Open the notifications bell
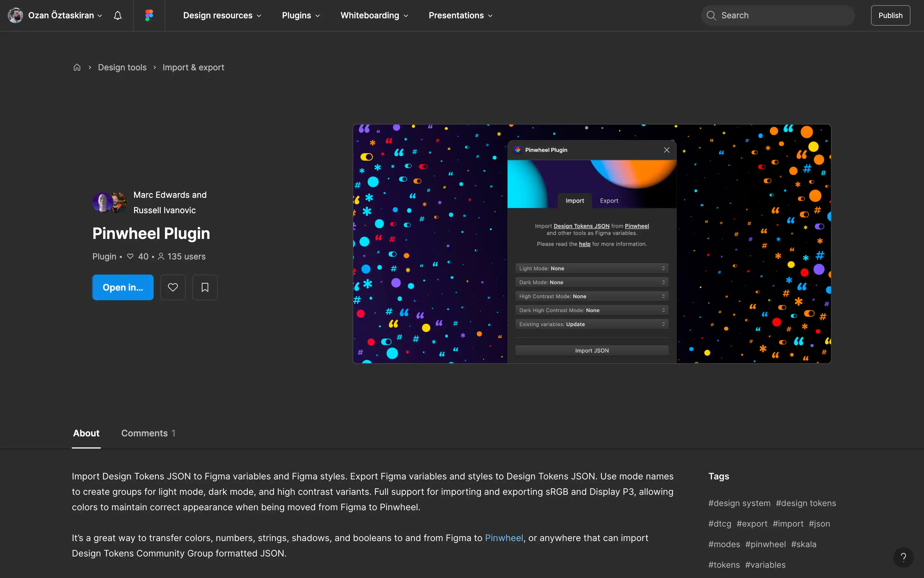Image resolution: width=924 pixels, height=578 pixels. [x=118, y=15]
